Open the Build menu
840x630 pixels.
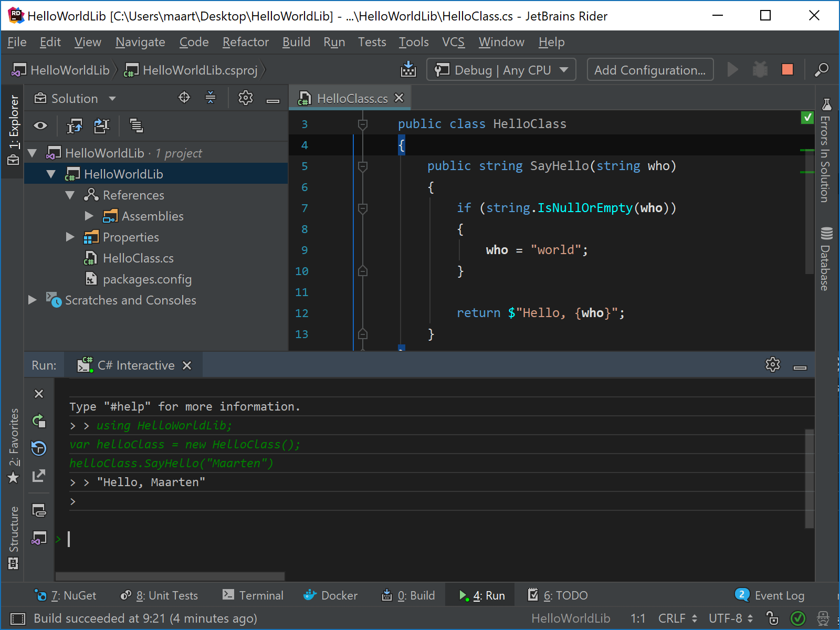pyautogui.click(x=296, y=42)
